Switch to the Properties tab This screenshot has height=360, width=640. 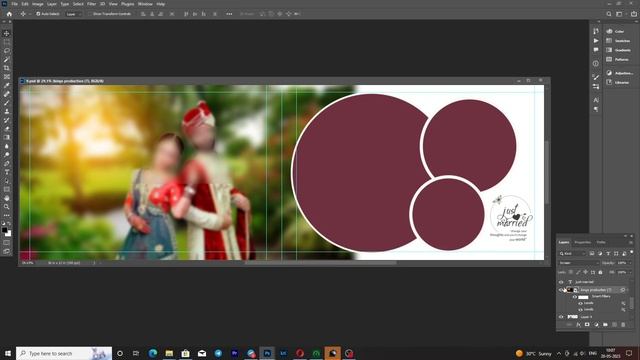tap(582, 242)
